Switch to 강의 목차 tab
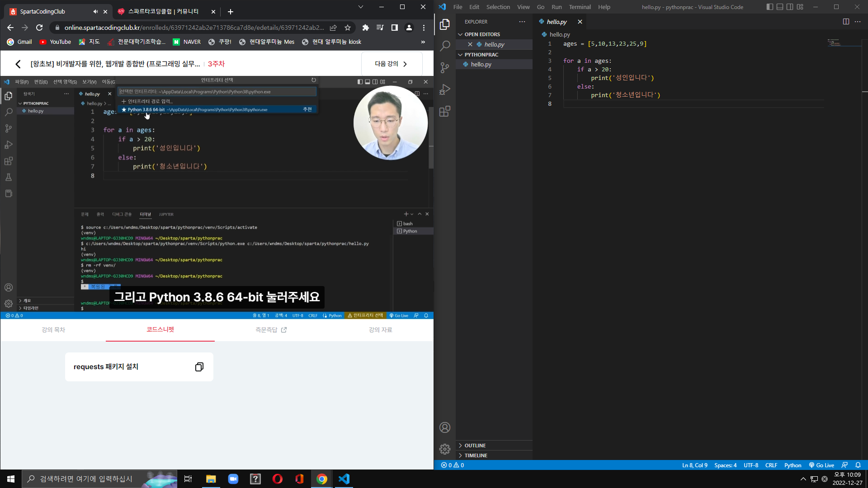Viewport: 868px width, 488px height. [x=53, y=330]
